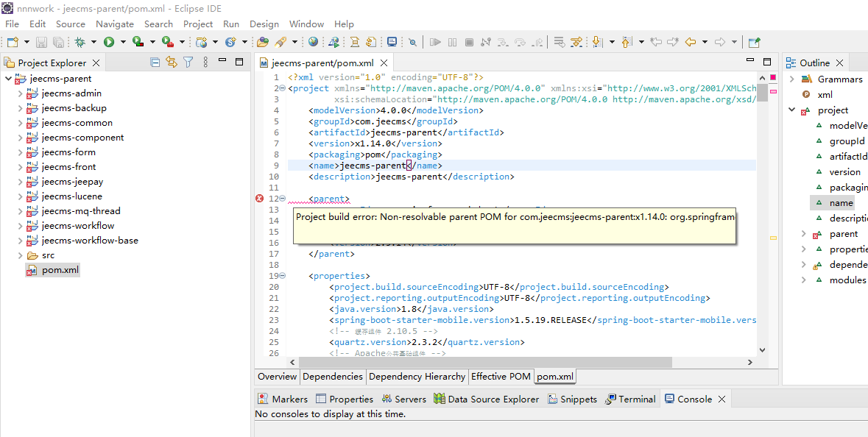Click the Project Explorer filter funnel icon

tap(188, 63)
